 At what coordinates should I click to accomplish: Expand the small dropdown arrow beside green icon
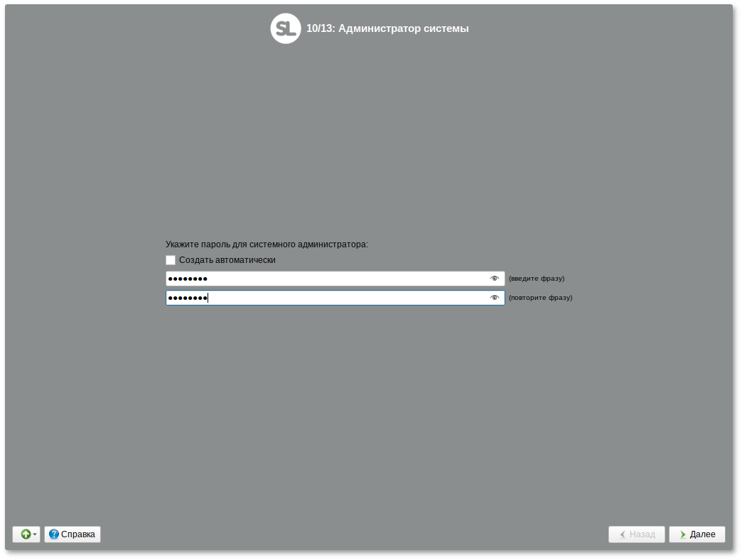35,534
